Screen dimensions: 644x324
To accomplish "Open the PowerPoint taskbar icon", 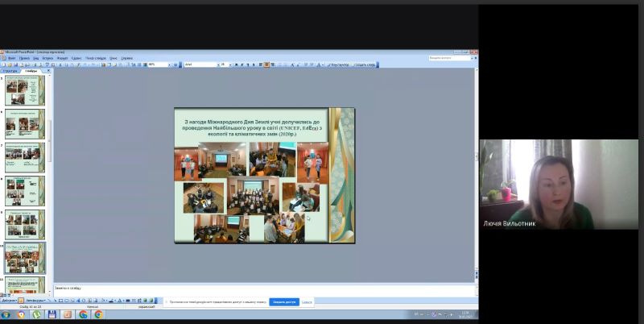I will point(68,314).
